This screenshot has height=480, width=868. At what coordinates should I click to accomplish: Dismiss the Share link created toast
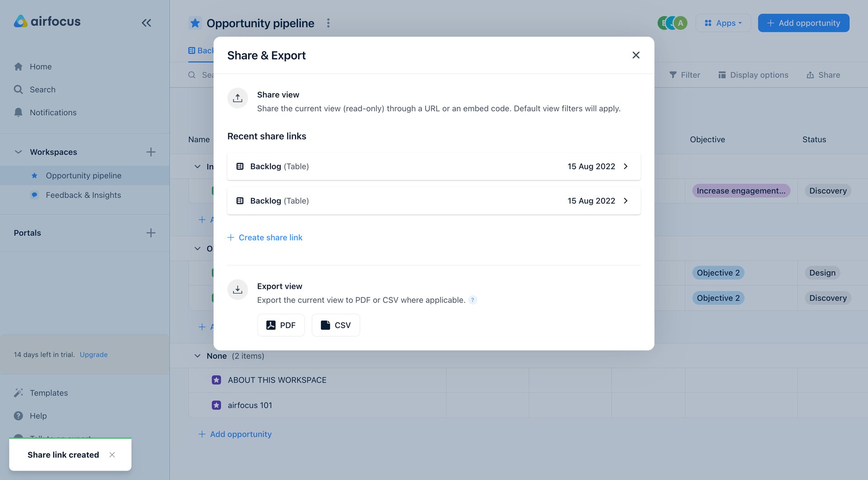tap(112, 455)
